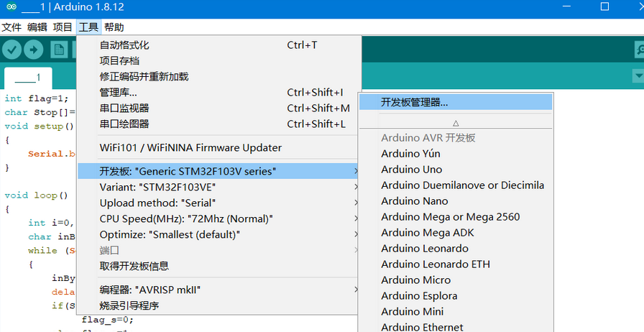
Task: Expand the Upload method Serial submenu
Action: [x=219, y=203]
